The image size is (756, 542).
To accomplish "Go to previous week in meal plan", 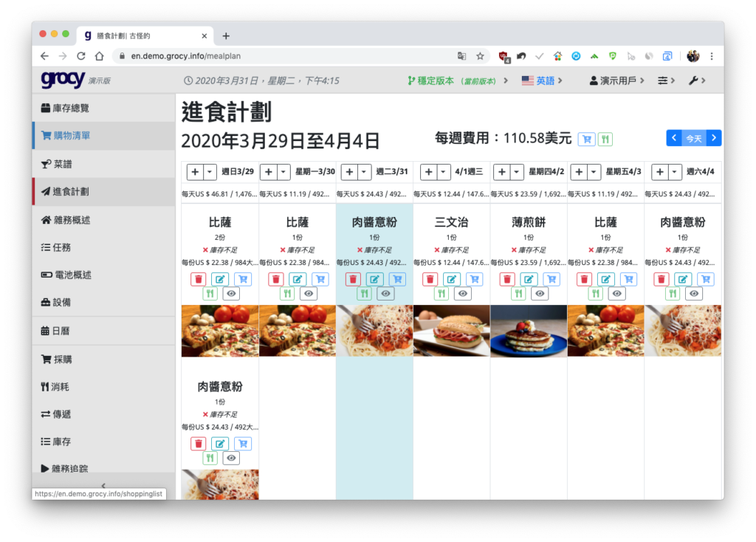I will click(x=674, y=138).
